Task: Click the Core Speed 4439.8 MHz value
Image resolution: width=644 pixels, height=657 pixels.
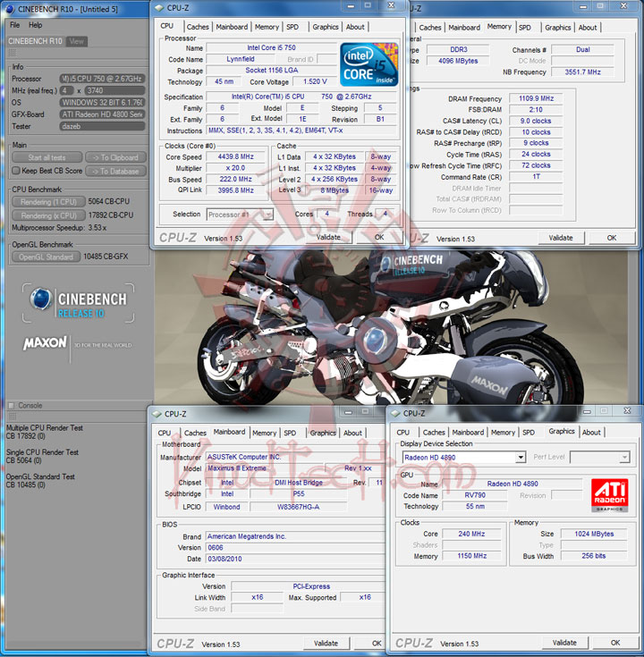Action: tap(235, 156)
